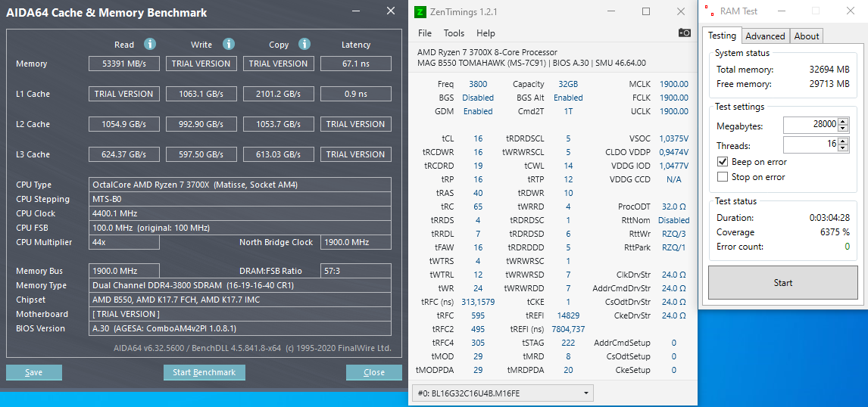Click the Chipset field AMD B550
This screenshot has height=407, width=868.
239,300
